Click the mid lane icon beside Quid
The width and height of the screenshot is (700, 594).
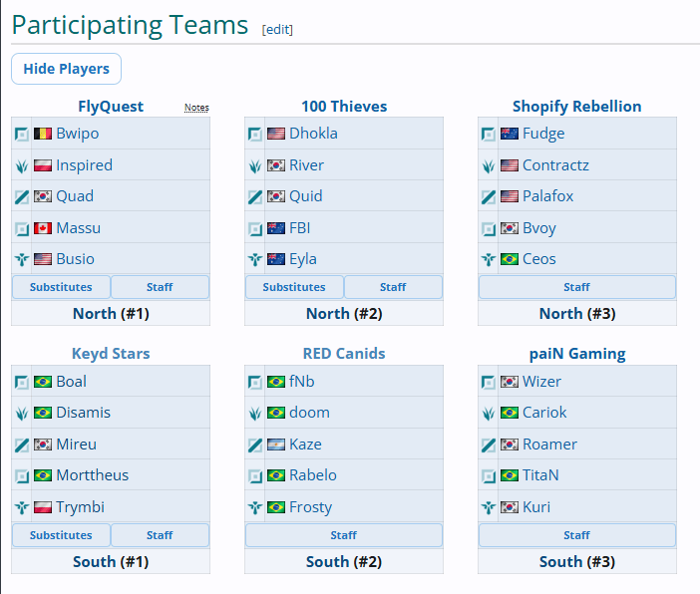255,196
